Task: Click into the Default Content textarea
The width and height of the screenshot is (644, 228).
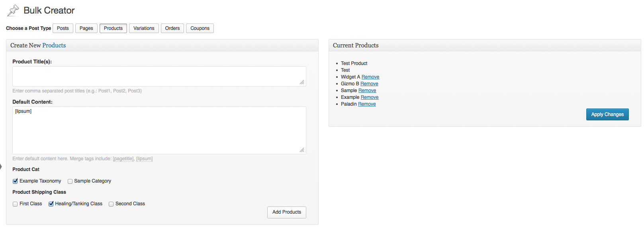Action: pos(159,130)
